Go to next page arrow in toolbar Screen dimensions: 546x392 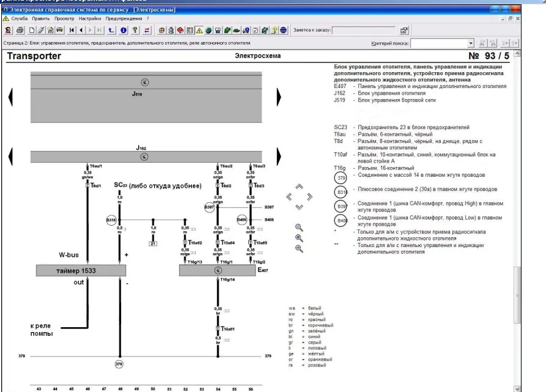90,31
